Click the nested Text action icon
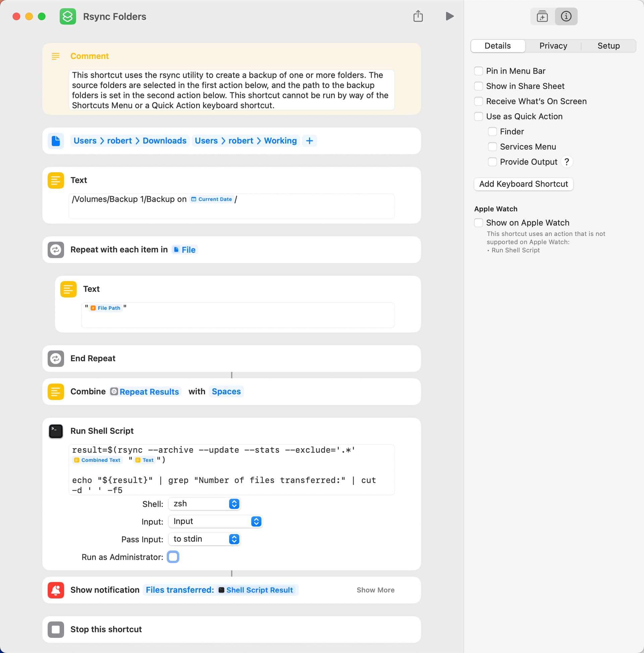Viewport: 644px width, 653px height. tap(68, 289)
